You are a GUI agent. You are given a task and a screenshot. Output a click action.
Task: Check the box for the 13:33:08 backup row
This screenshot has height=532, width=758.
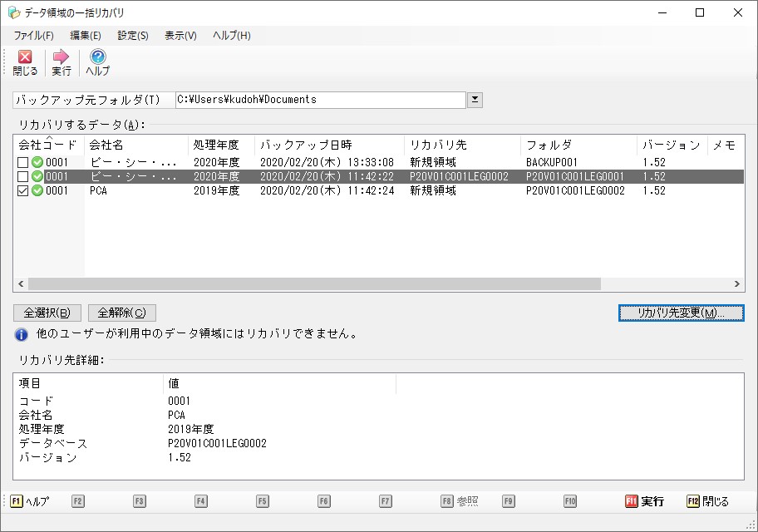[22, 162]
